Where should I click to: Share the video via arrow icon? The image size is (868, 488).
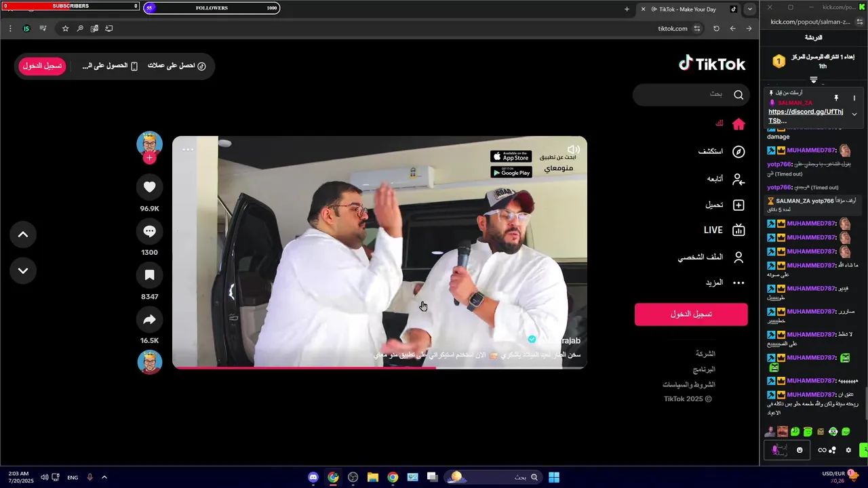click(149, 319)
